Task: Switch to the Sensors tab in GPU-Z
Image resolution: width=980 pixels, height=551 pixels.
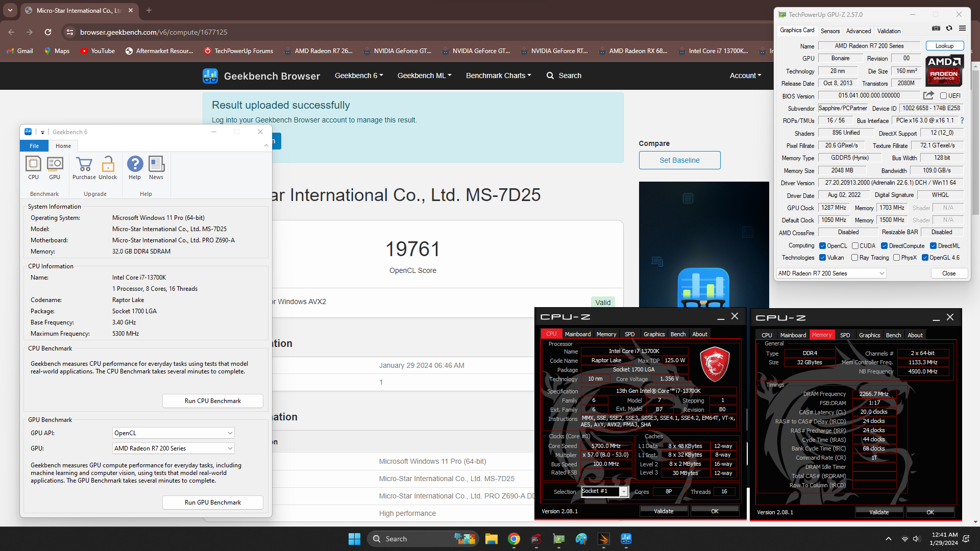Action: click(x=830, y=31)
